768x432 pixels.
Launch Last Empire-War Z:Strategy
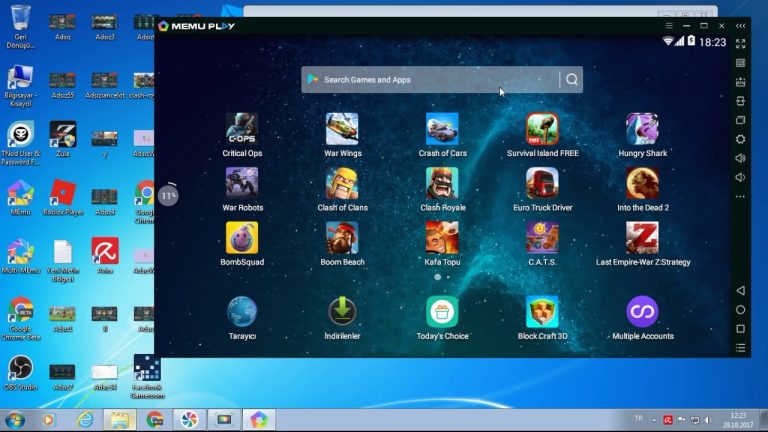pyautogui.click(x=642, y=238)
